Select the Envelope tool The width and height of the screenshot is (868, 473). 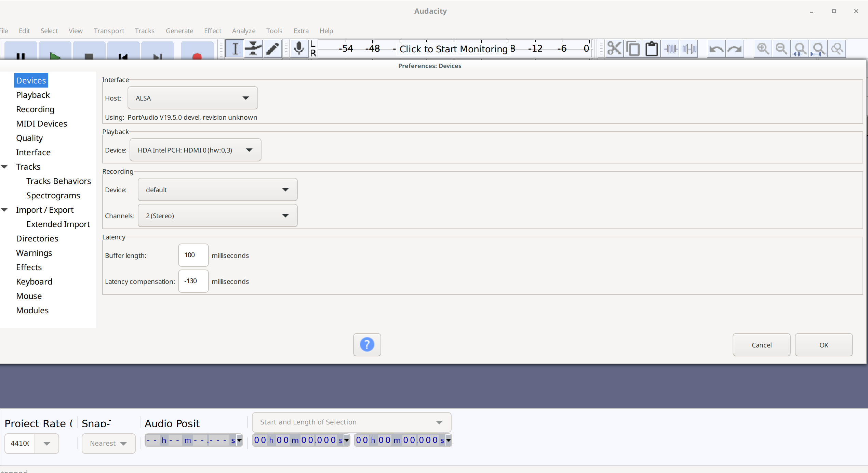tap(253, 49)
